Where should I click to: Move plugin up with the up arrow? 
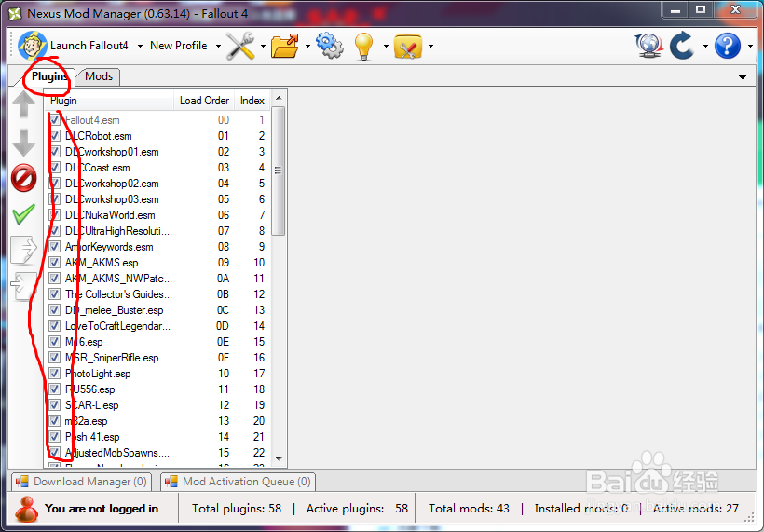point(23,103)
